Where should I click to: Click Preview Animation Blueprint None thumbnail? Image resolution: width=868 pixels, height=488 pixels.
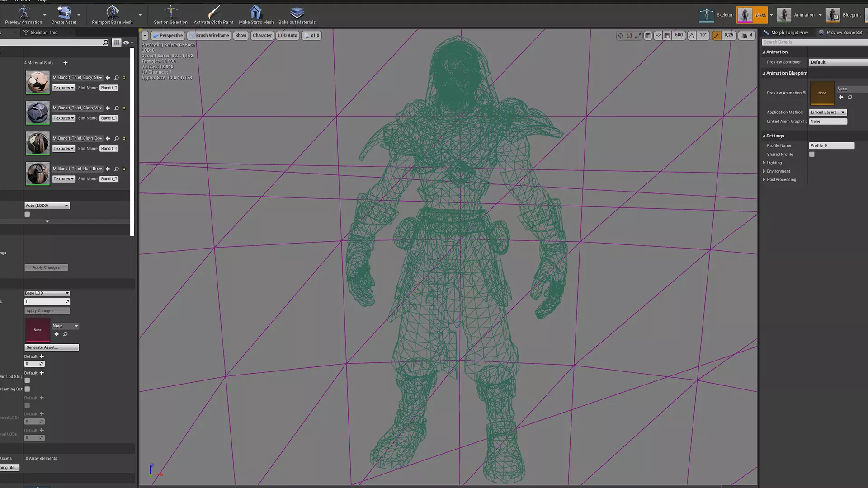point(822,93)
